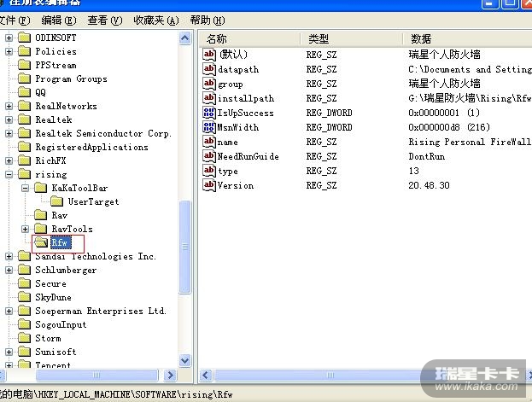The height and width of the screenshot is (402, 532).
Task: Collapse the rising key
Action: click(x=9, y=174)
